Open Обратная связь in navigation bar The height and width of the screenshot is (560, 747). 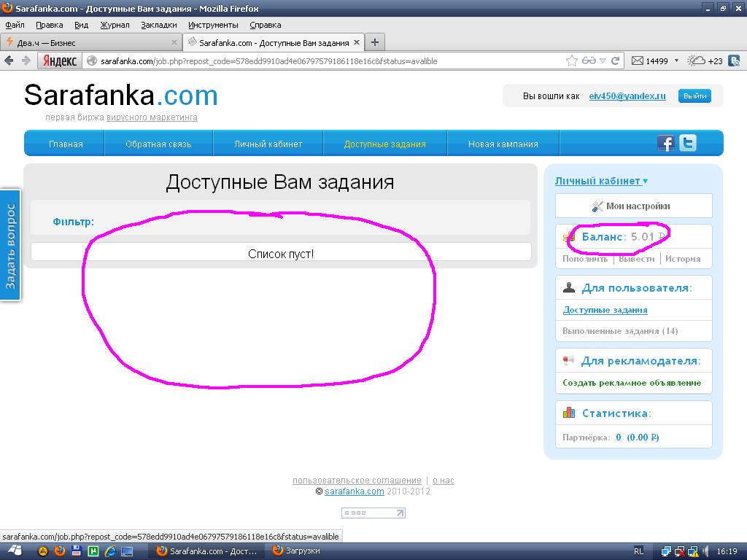158,144
